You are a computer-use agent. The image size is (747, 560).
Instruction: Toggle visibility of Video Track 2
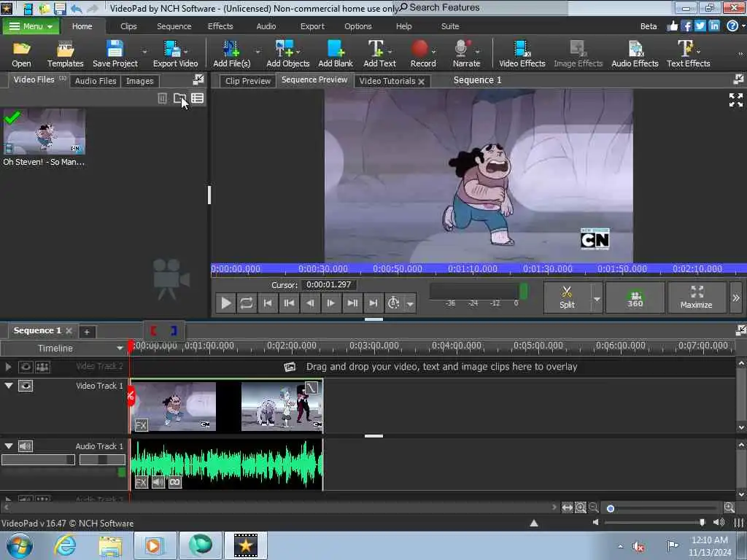tap(26, 367)
